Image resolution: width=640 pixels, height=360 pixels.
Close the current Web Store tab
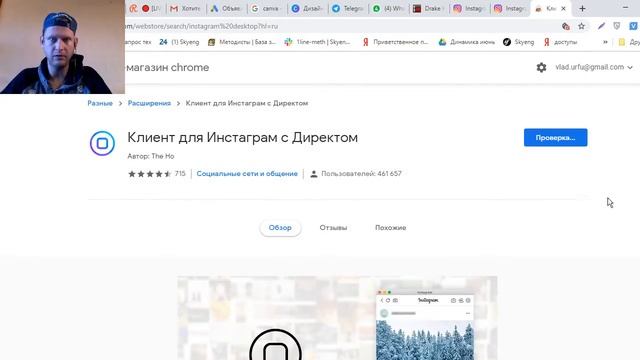point(564,9)
